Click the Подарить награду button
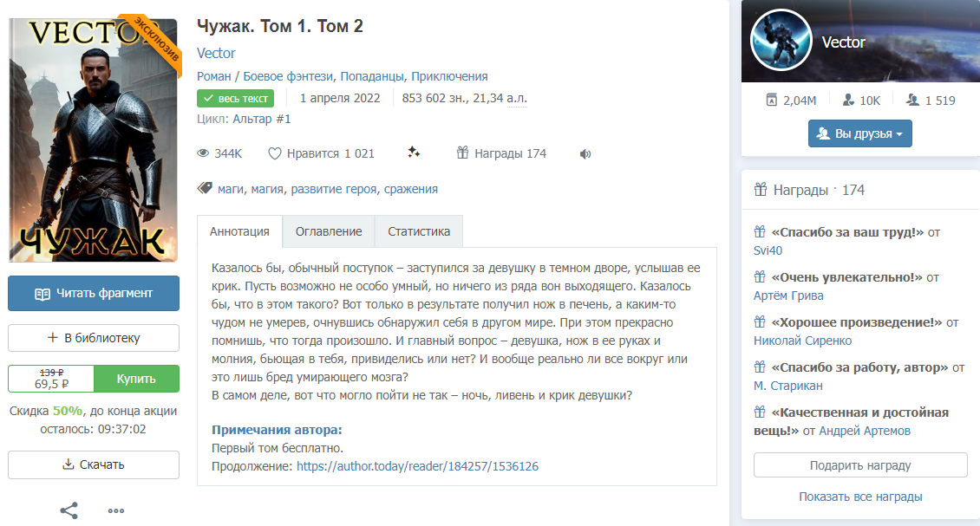 coord(860,465)
